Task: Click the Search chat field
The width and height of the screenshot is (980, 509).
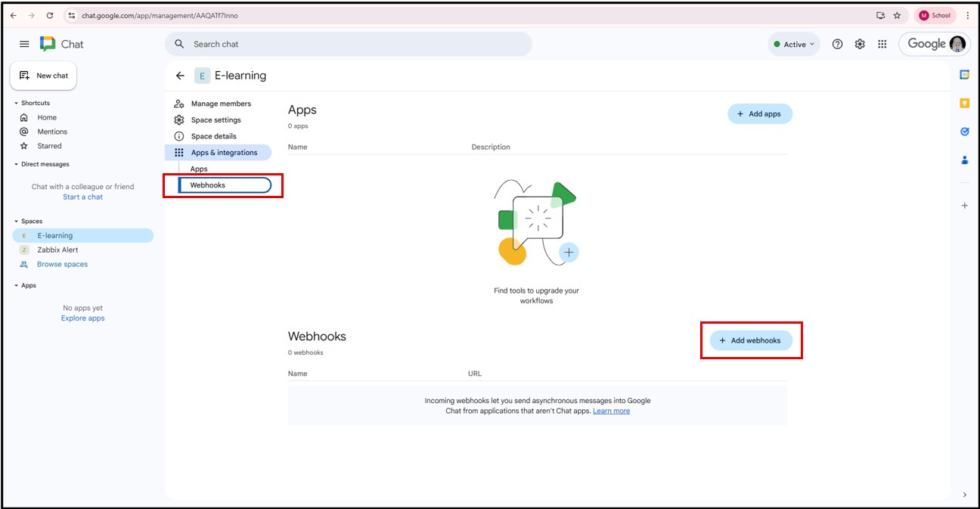Action: (x=348, y=45)
